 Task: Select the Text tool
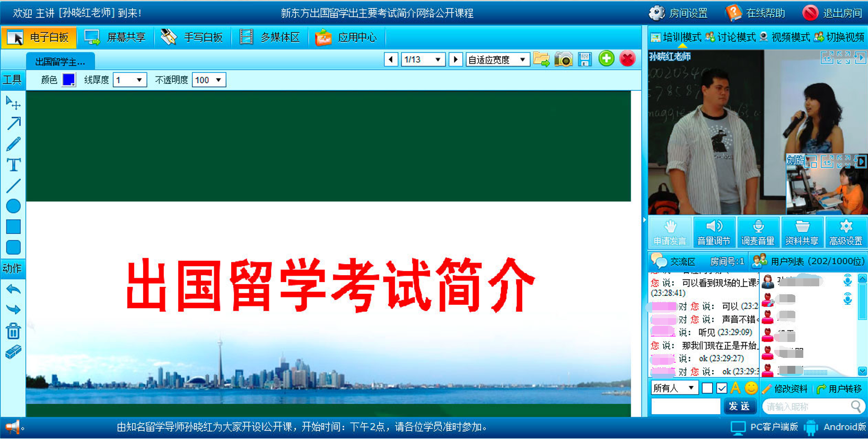point(13,165)
